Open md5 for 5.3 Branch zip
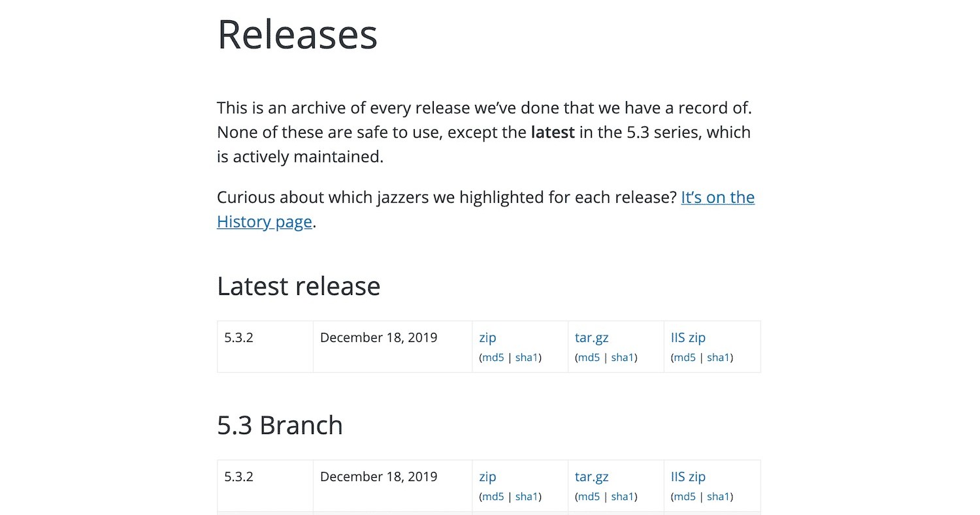The height and width of the screenshot is (515, 980). 493,497
